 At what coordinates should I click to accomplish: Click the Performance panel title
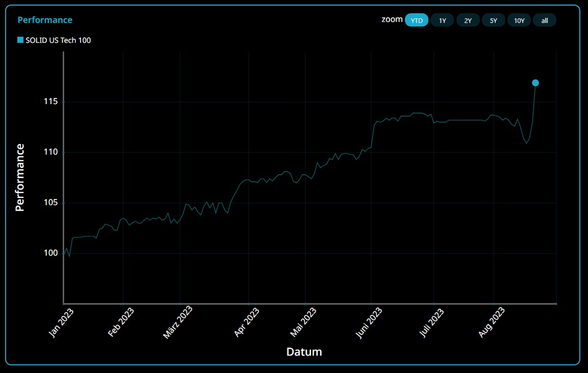tap(45, 20)
